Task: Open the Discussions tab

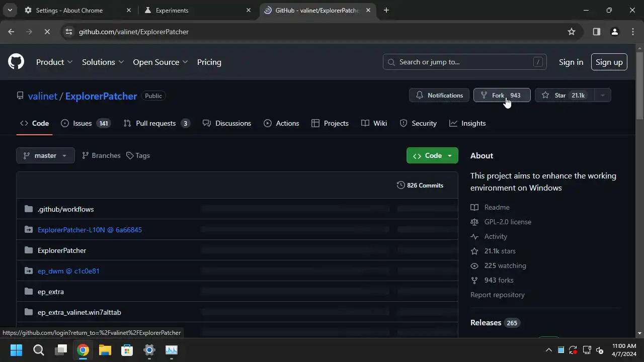Action: click(227, 123)
